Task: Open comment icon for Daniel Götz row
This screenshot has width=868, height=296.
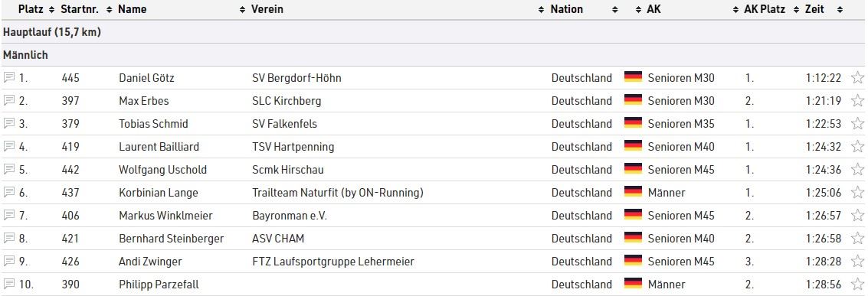Action: 8,77
